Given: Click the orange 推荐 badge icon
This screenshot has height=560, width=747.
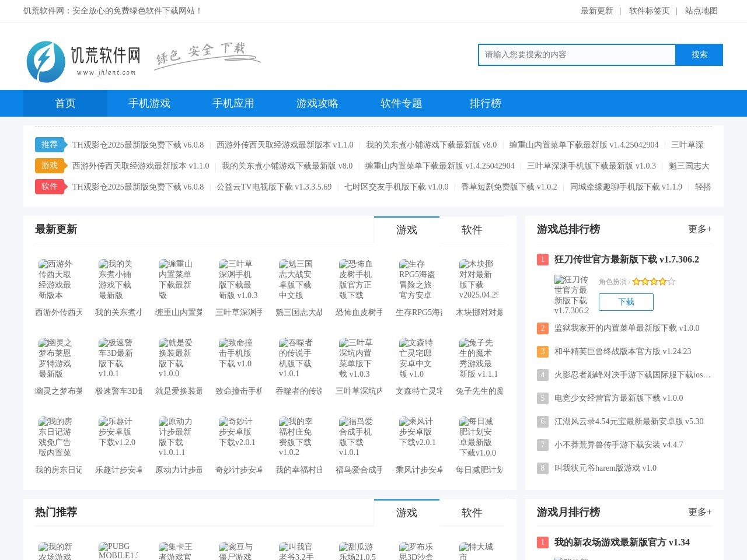Looking at the screenshot, I should 50,145.
